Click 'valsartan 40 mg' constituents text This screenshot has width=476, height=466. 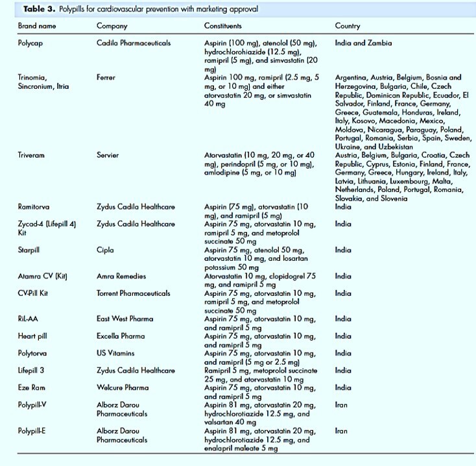tap(230, 423)
